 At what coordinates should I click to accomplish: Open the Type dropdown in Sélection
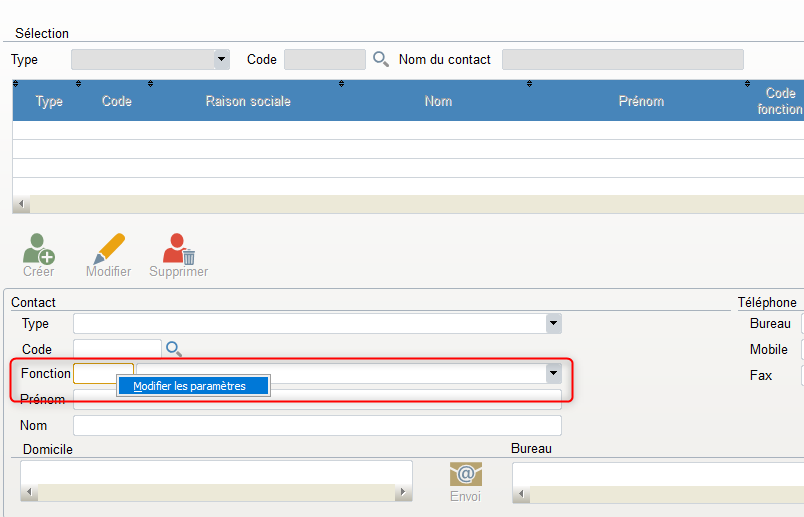pos(221,59)
